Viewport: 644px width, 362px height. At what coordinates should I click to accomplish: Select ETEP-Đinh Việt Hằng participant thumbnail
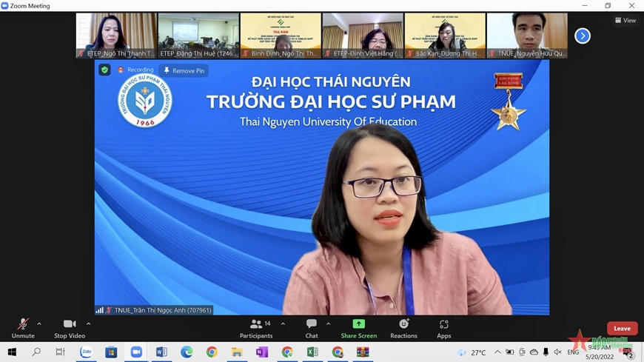click(363, 36)
